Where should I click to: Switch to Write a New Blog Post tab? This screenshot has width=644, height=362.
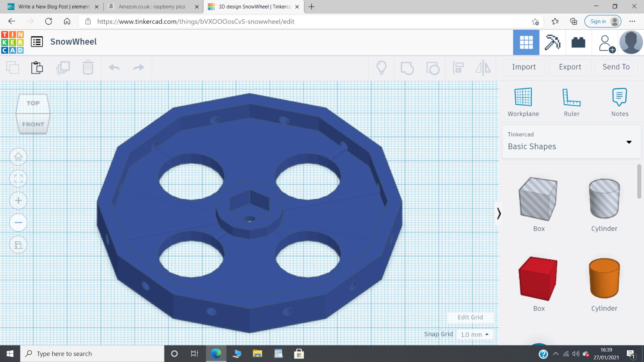52,6
